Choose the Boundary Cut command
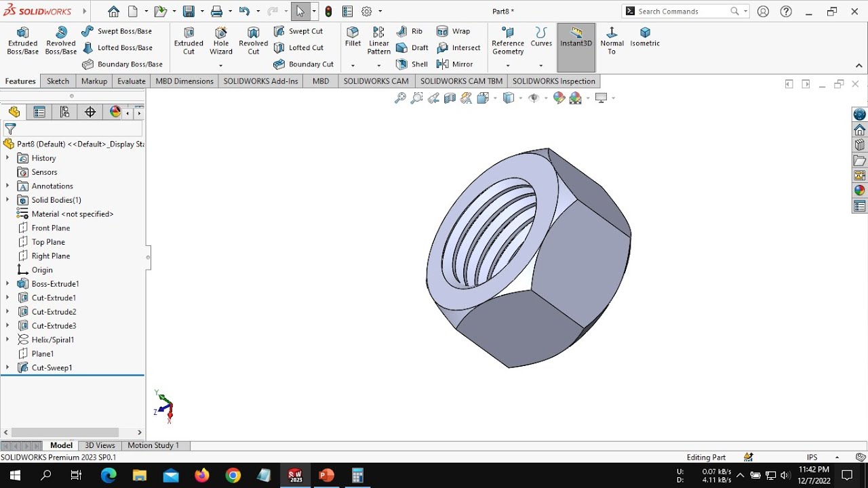This screenshot has width=868, height=488. click(x=303, y=64)
